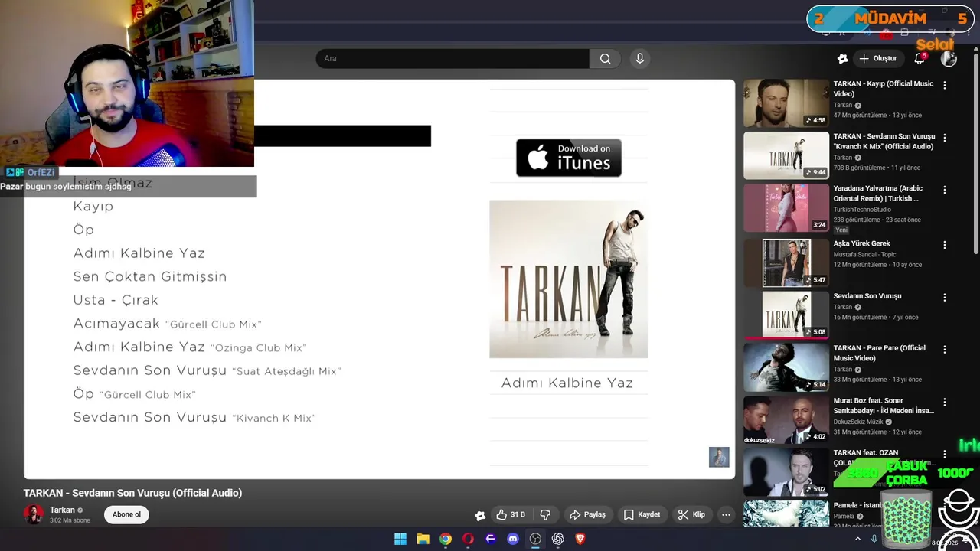Click 'Öp' plain track entry

point(83,230)
